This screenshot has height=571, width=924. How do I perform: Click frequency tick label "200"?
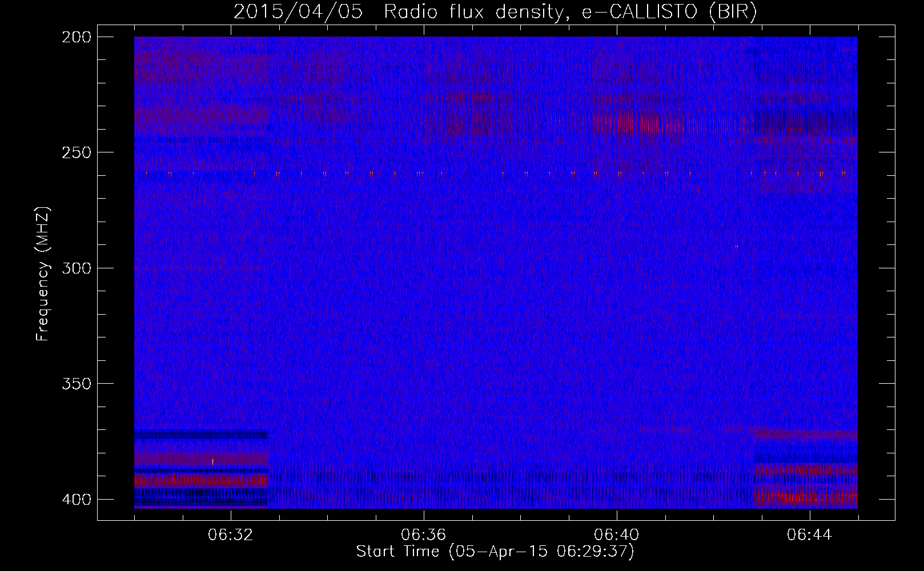(x=76, y=37)
